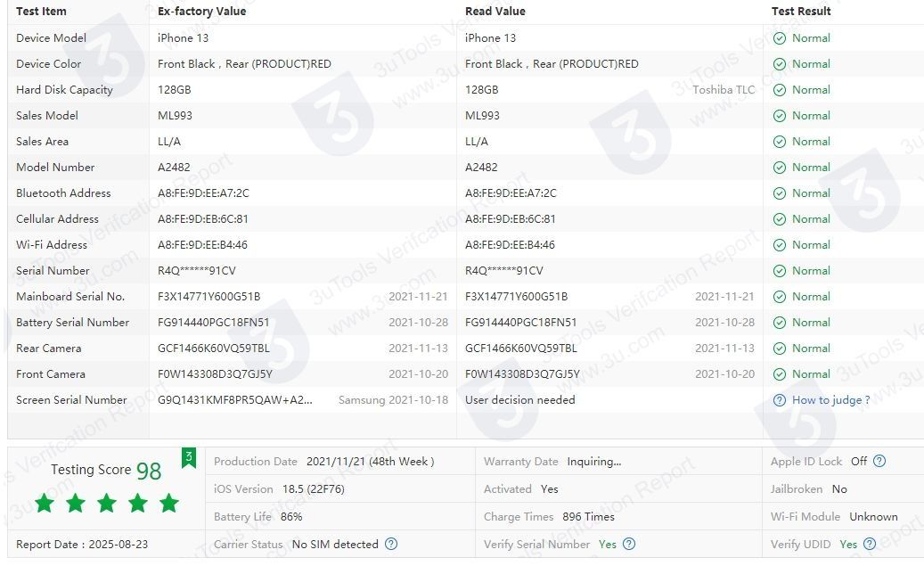Select Samsung 2021-10-18 screen date

click(x=393, y=399)
